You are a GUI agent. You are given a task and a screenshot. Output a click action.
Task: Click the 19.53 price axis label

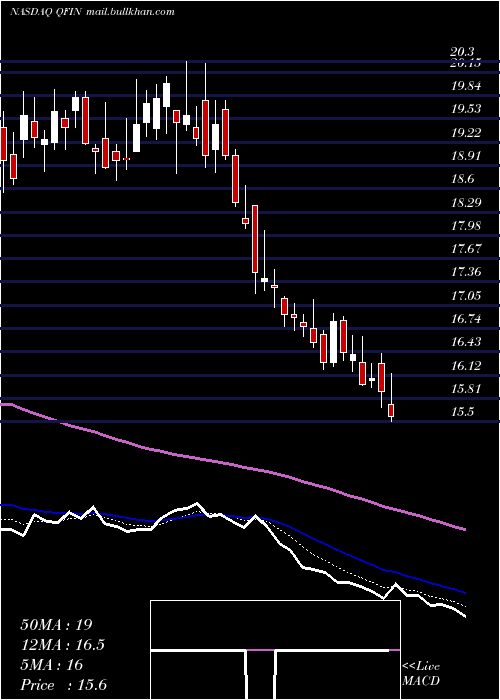[466, 109]
